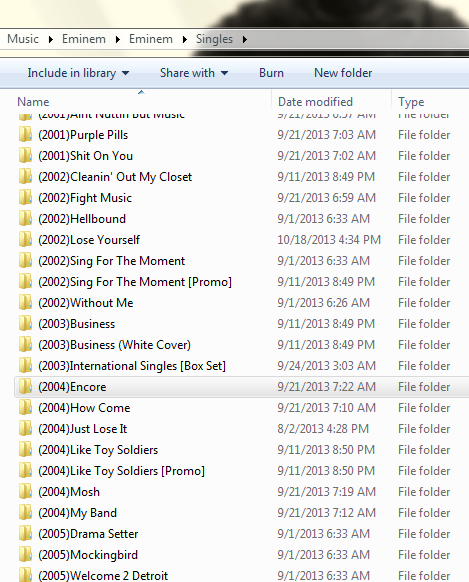The height and width of the screenshot is (582, 469).
Task: Select (2003)Business folder name
Action: tap(76, 324)
